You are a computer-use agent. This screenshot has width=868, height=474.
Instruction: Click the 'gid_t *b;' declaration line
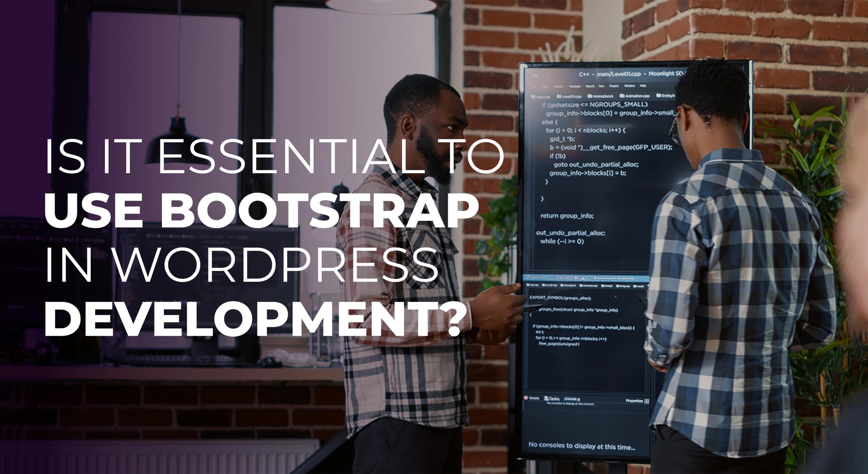coord(562,139)
